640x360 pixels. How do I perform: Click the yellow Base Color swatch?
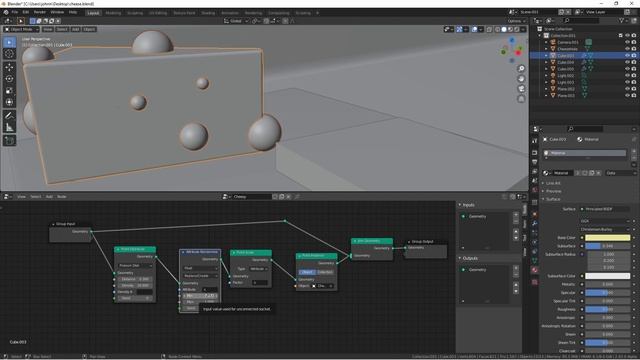608,238
